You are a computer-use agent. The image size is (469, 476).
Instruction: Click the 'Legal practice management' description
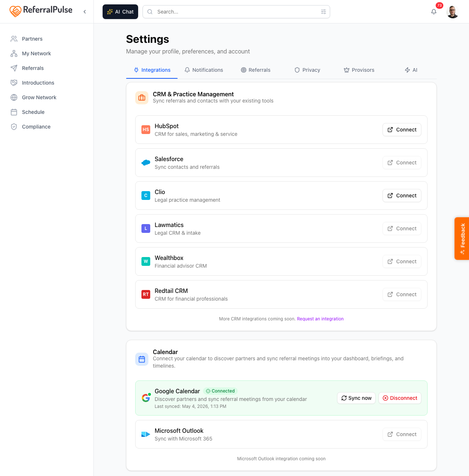187,200
